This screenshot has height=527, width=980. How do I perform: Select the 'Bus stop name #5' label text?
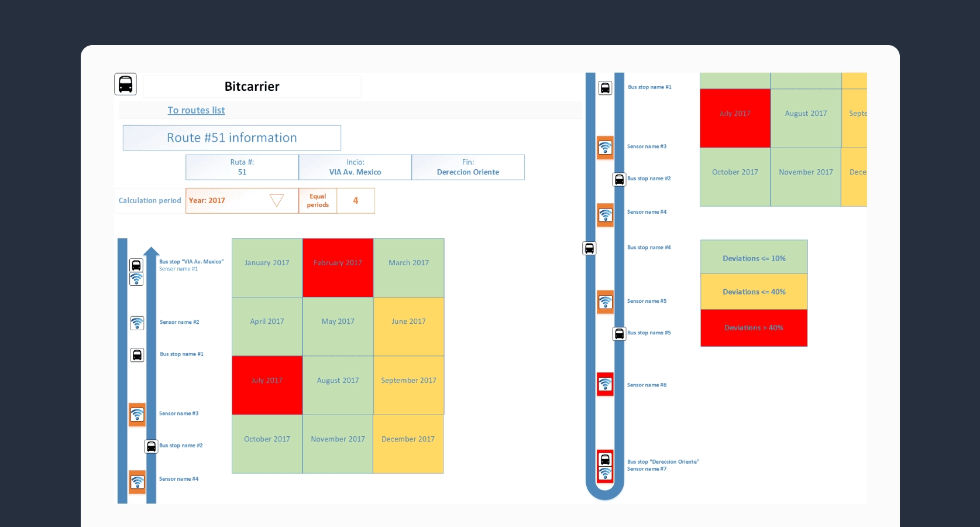pyautogui.click(x=649, y=333)
